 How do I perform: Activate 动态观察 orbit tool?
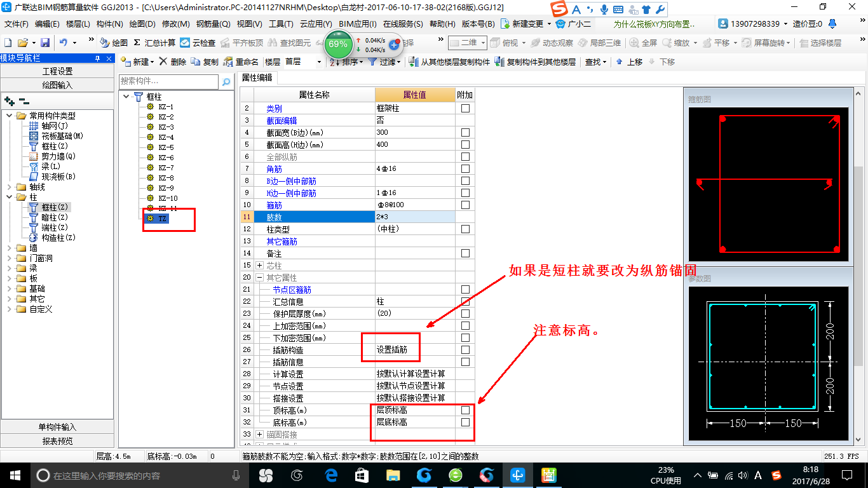(x=552, y=43)
